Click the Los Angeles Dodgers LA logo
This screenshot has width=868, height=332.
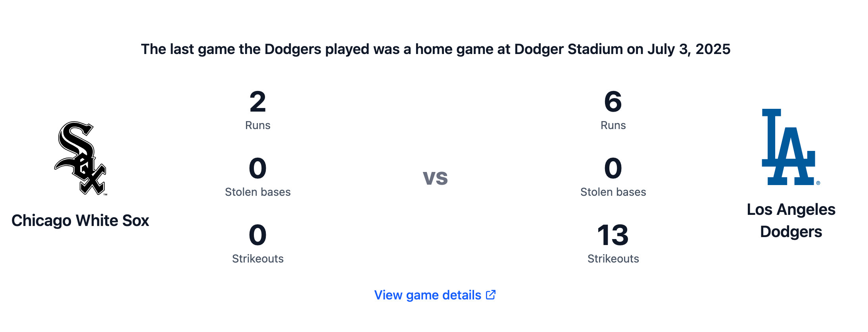tap(791, 147)
